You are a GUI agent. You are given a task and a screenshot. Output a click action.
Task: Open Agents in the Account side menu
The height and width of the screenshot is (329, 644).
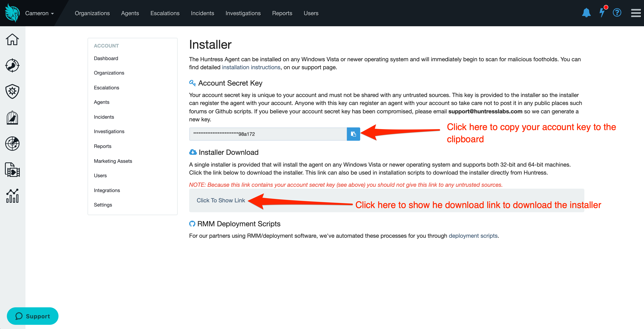[x=101, y=102]
